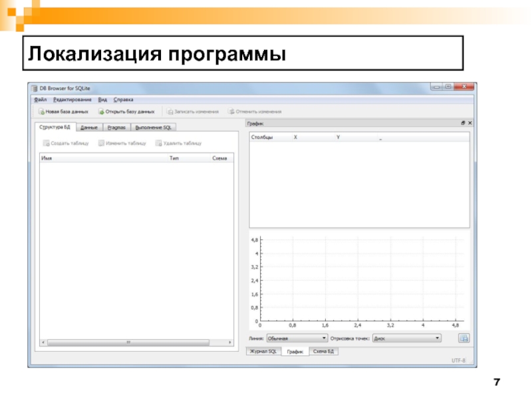Show the Схема БД bottom tab
The height and width of the screenshot is (399, 532).
pyautogui.click(x=324, y=351)
